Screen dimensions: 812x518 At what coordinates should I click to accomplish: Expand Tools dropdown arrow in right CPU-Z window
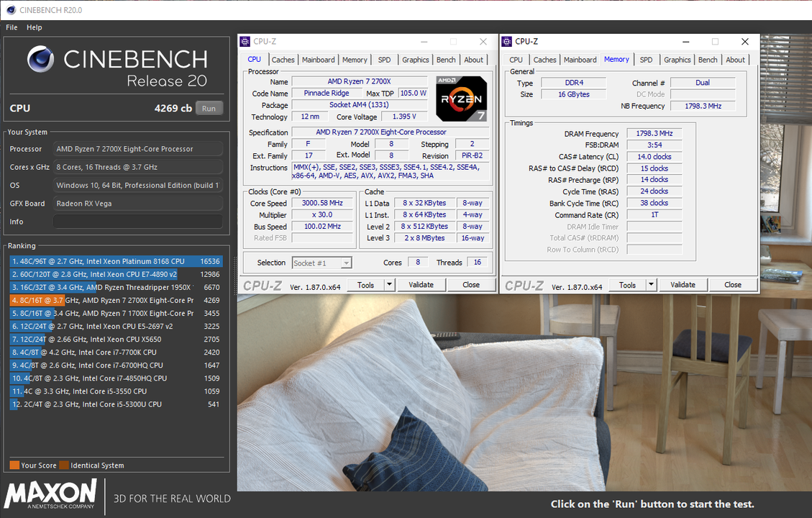[x=651, y=285]
